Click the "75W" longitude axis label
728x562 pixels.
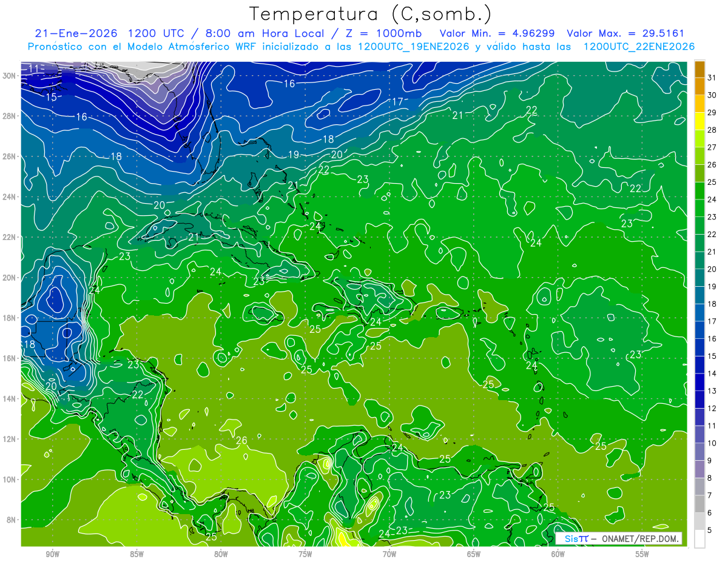305,554
